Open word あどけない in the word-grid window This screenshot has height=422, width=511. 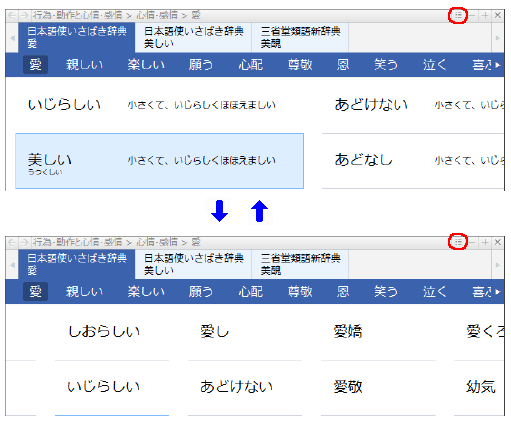(245, 387)
